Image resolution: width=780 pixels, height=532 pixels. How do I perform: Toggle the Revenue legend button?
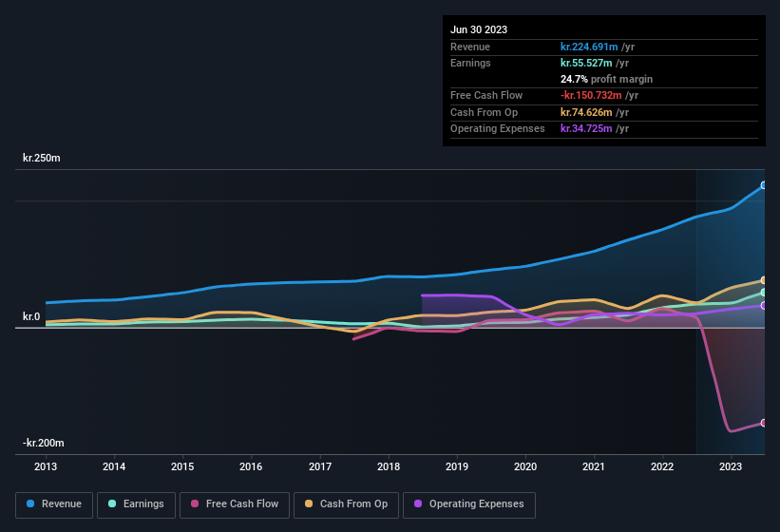click(54, 504)
